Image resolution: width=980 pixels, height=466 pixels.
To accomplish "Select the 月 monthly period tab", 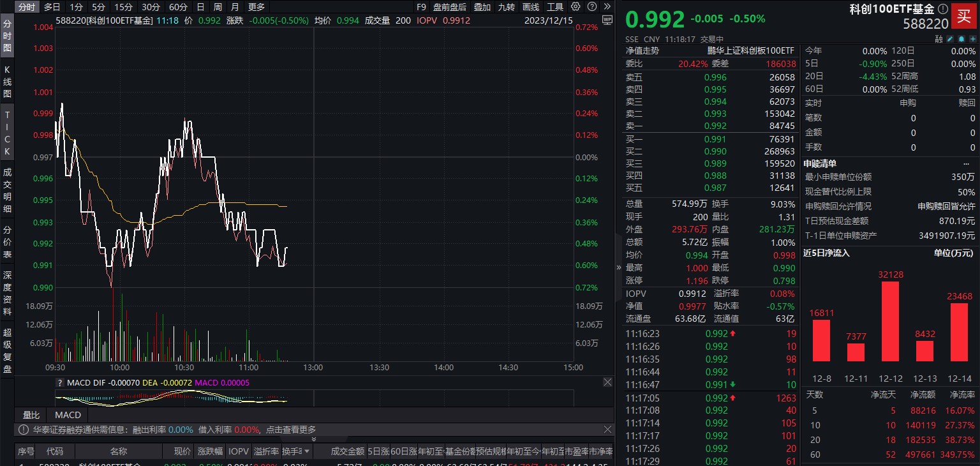I will pos(235,7).
